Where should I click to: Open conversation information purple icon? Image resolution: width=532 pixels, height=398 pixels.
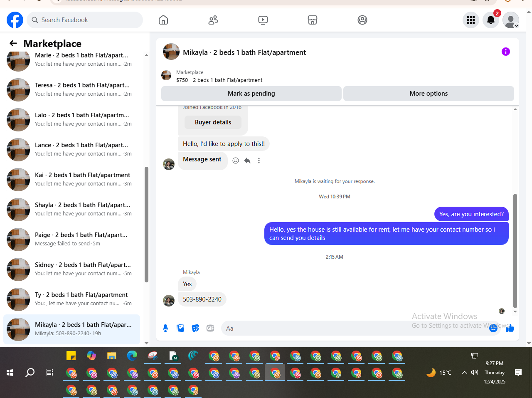(506, 52)
